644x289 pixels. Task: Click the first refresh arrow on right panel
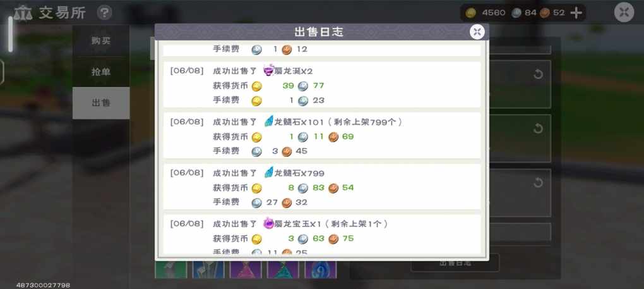pyautogui.click(x=538, y=75)
